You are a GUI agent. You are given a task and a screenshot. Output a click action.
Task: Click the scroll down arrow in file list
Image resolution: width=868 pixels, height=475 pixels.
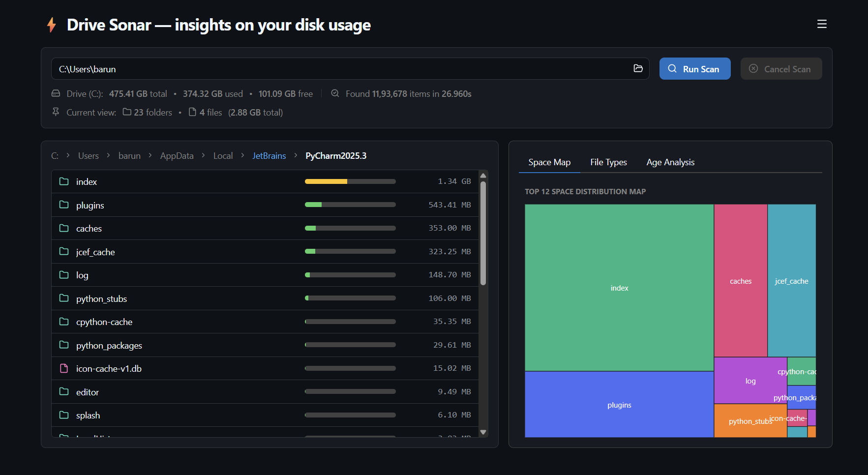tap(483, 432)
